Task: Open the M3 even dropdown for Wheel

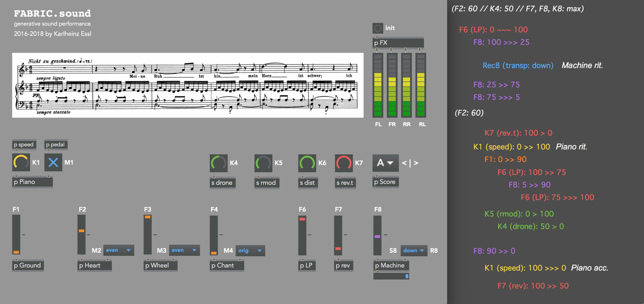Action: point(184,250)
